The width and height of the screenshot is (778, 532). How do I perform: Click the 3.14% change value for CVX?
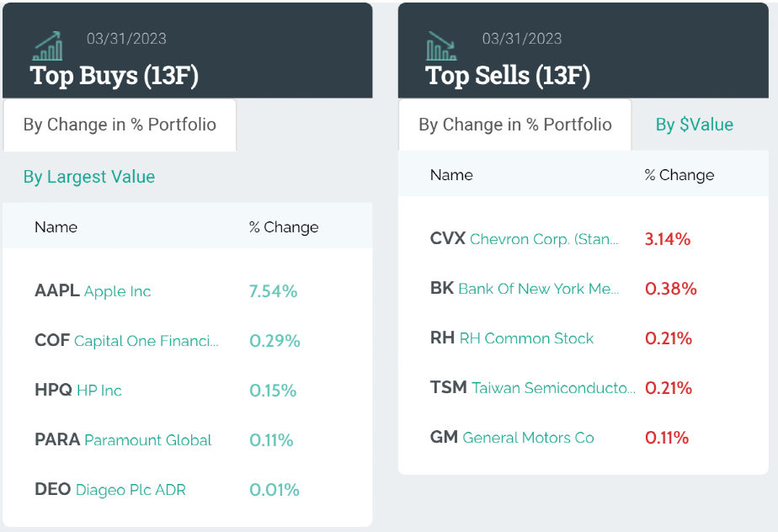(668, 239)
